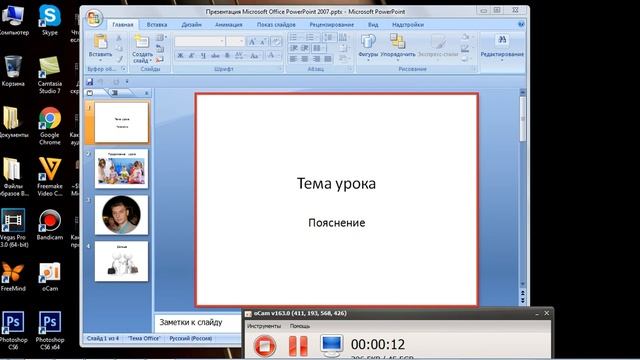Align paragraph text left
The height and width of the screenshot is (360, 640).
(x=293, y=59)
